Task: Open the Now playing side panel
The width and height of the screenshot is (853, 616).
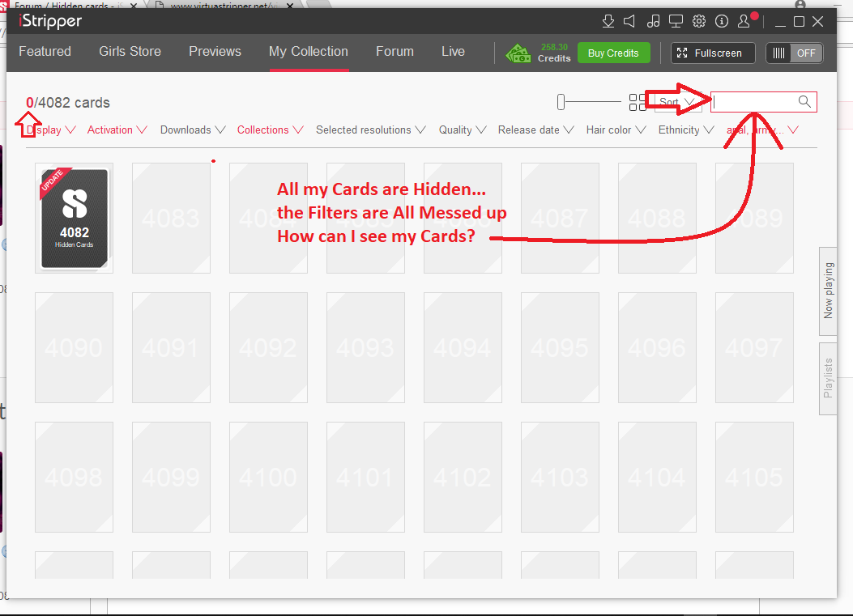Action: (828, 291)
